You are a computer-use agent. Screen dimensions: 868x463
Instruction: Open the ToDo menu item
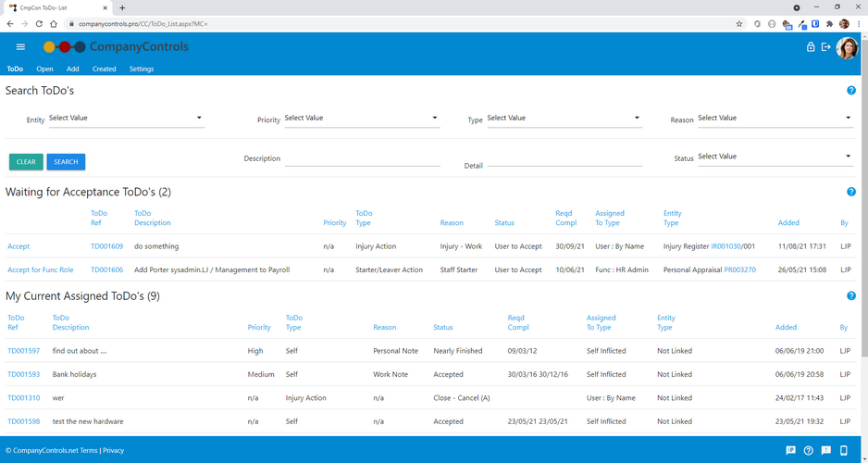click(15, 69)
